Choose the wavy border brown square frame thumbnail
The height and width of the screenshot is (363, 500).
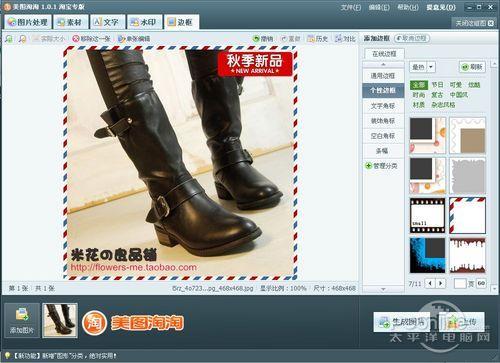[468, 135]
